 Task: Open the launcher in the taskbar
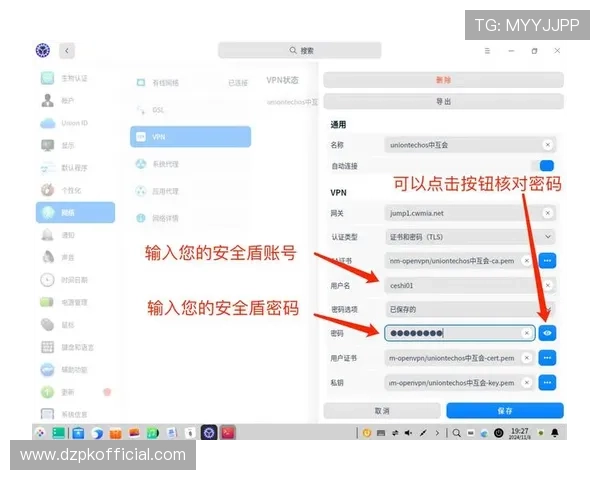click(x=40, y=433)
